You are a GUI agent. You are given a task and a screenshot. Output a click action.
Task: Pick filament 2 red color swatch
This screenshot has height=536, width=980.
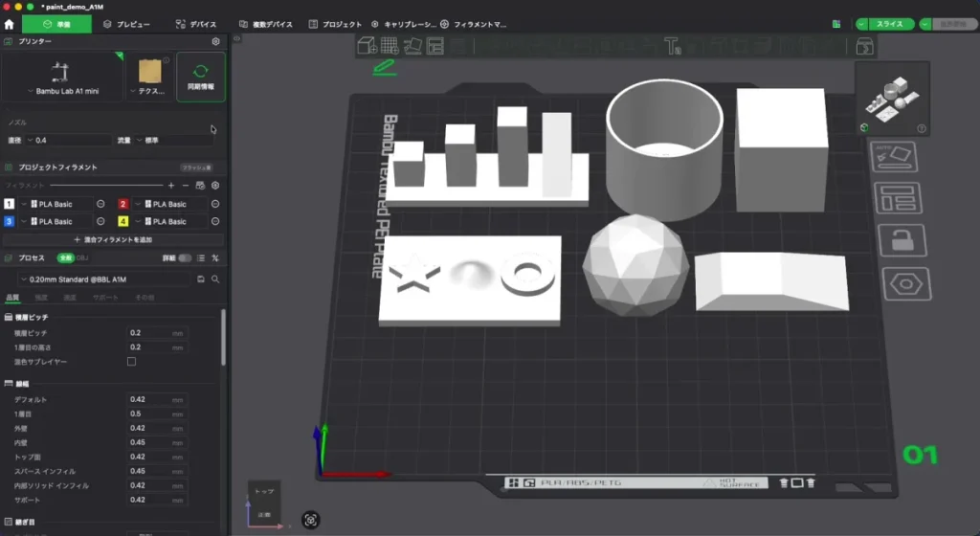point(123,204)
